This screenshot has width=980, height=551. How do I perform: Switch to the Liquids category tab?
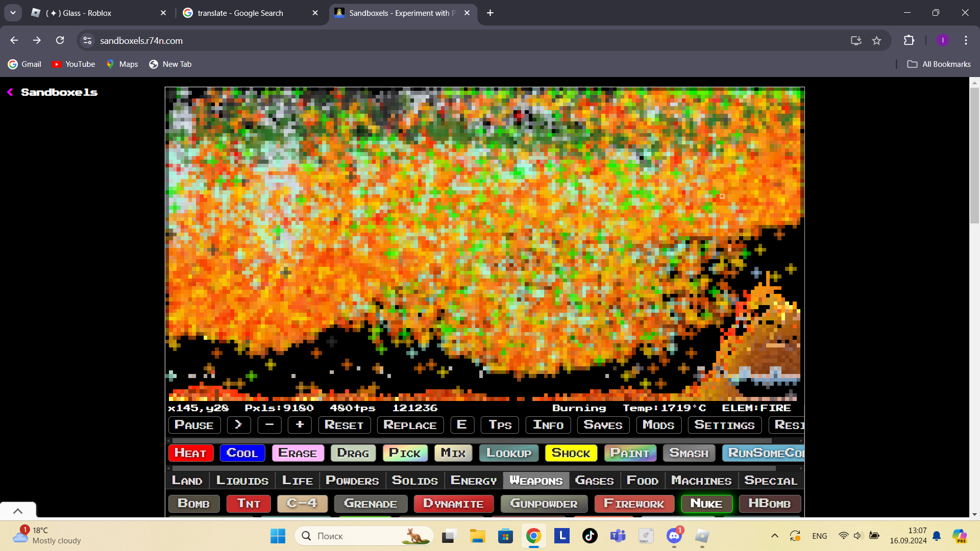pos(242,481)
